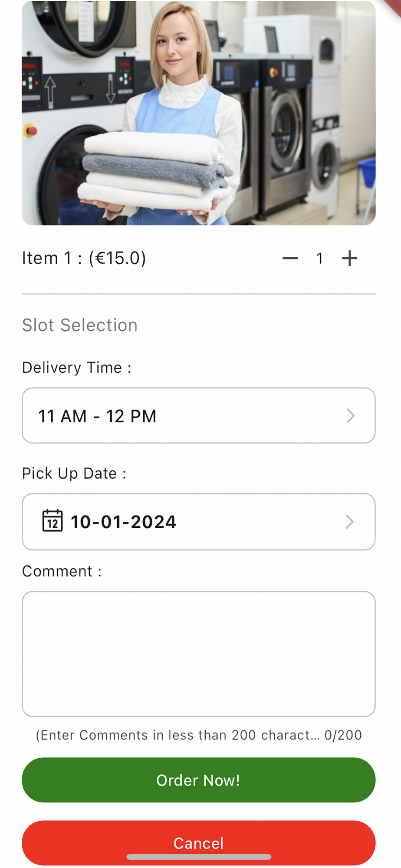The width and height of the screenshot is (401, 868).
Task: Click the Pick Up Date label
Action: coord(74,473)
